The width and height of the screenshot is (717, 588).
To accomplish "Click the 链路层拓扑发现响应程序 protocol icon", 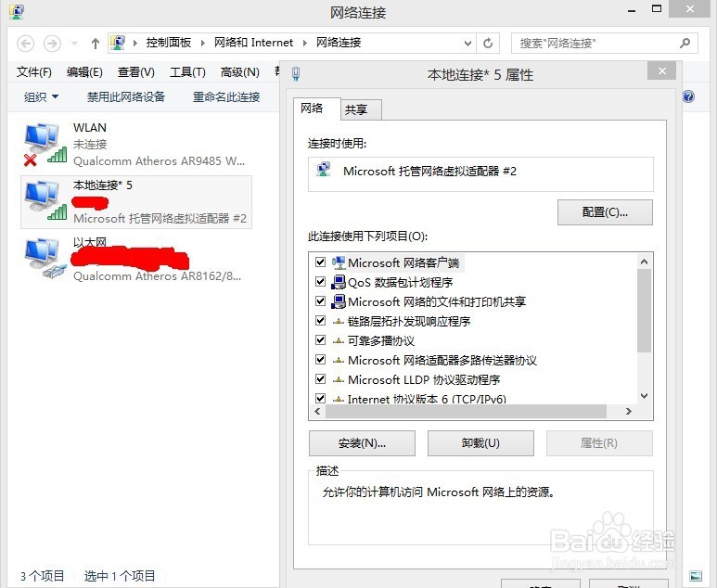I will pyautogui.click(x=338, y=322).
